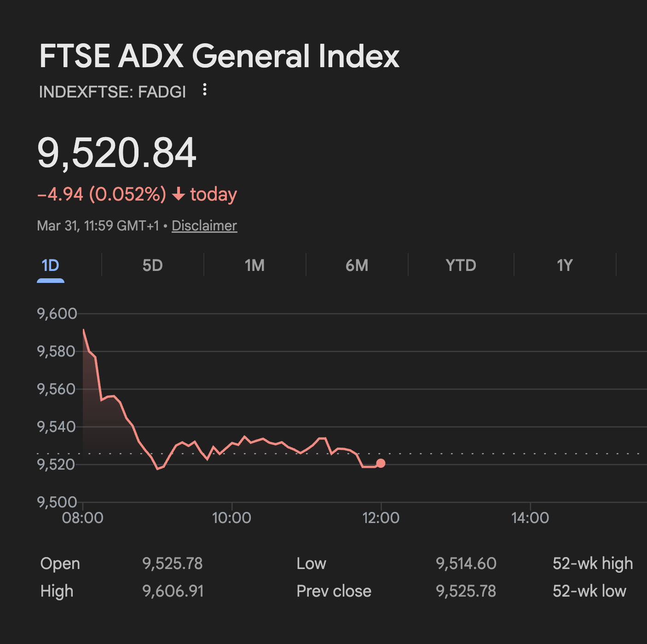The image size is (647, 644).
Task: Click the FTSE ADX General Index title
Action: (x=219, y=56)
